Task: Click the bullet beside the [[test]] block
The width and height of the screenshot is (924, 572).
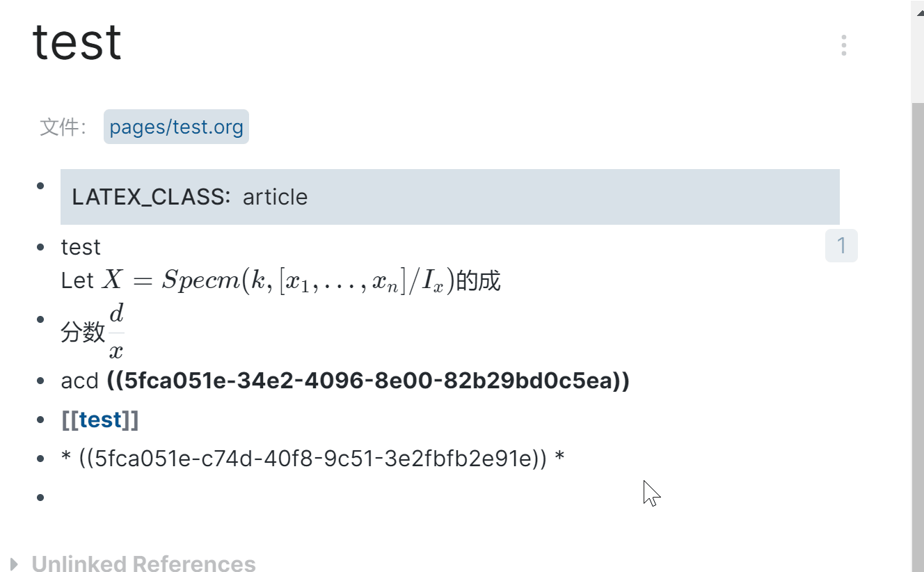Action: (x=42, y=420)
